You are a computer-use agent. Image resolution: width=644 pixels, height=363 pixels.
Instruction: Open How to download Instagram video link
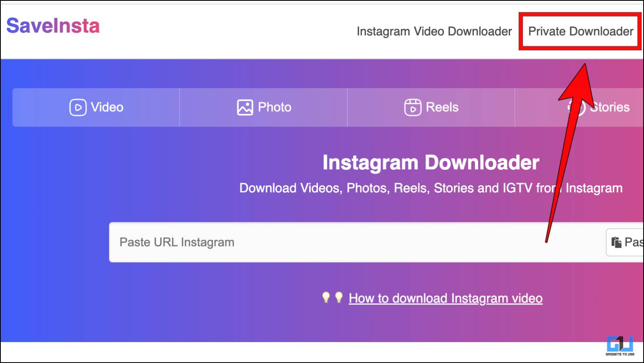click(446, 298)
